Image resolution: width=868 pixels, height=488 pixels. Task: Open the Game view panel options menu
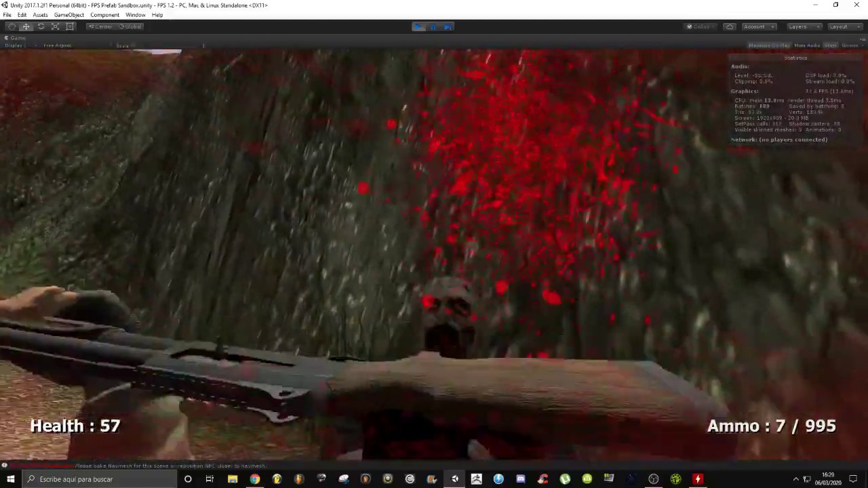[x=862, y=38]
